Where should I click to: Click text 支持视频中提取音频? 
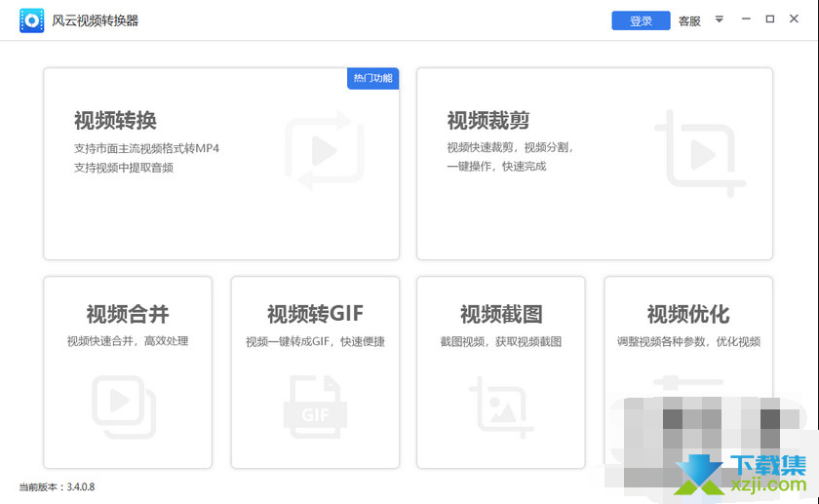click(123, 168)
